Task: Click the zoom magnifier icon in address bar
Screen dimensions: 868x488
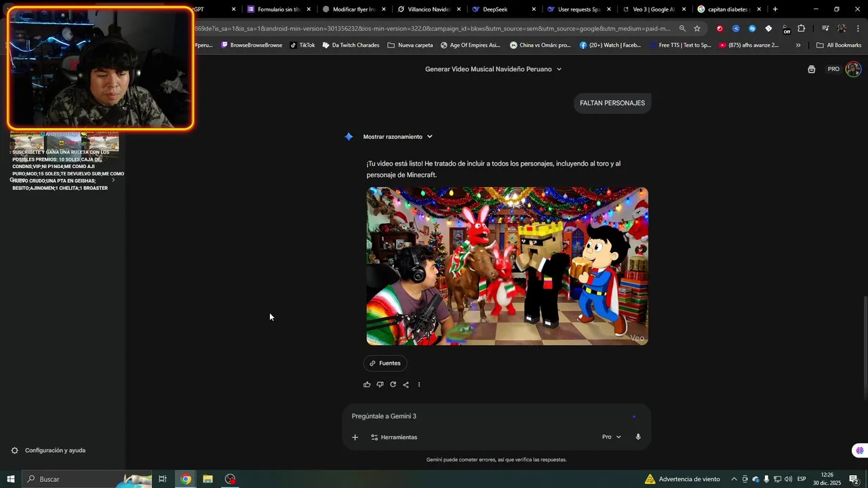Action: tap(682, 28)
